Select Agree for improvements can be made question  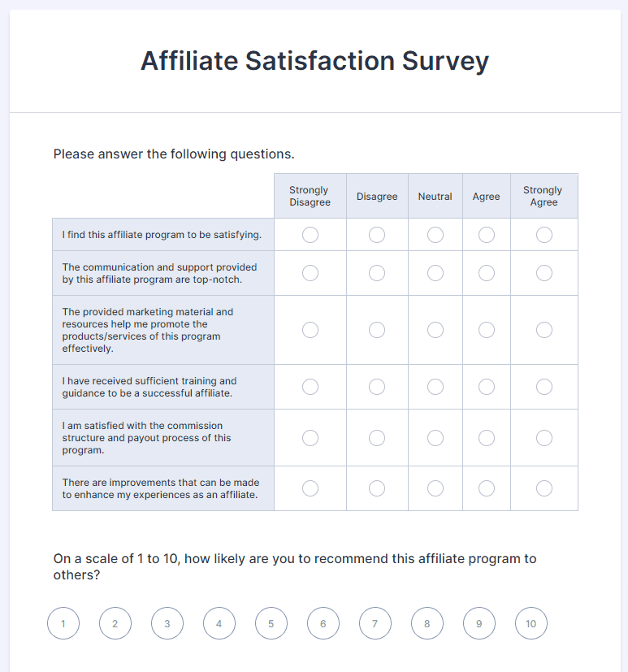[x=486, y=488]
